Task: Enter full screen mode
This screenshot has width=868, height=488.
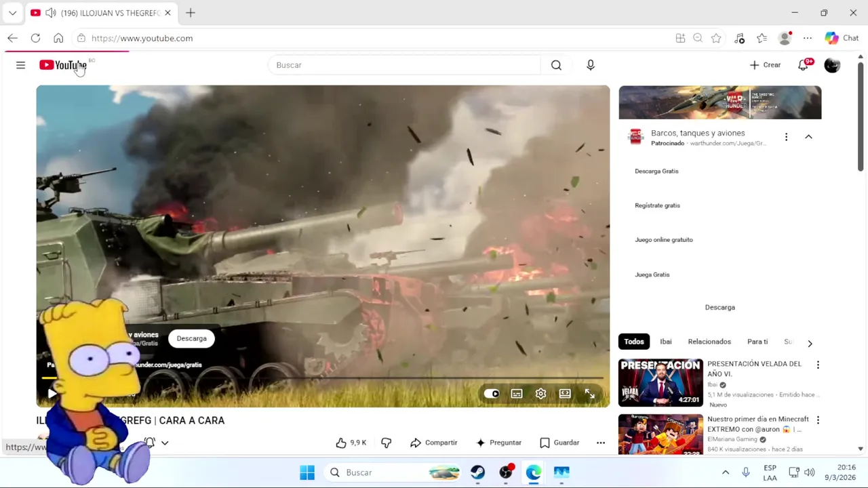Action: tap(590, 394)
